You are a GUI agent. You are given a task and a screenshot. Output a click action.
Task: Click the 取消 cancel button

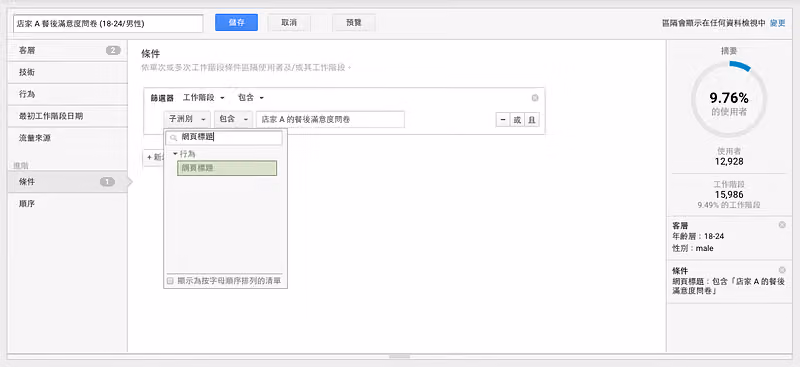(289, 22)
